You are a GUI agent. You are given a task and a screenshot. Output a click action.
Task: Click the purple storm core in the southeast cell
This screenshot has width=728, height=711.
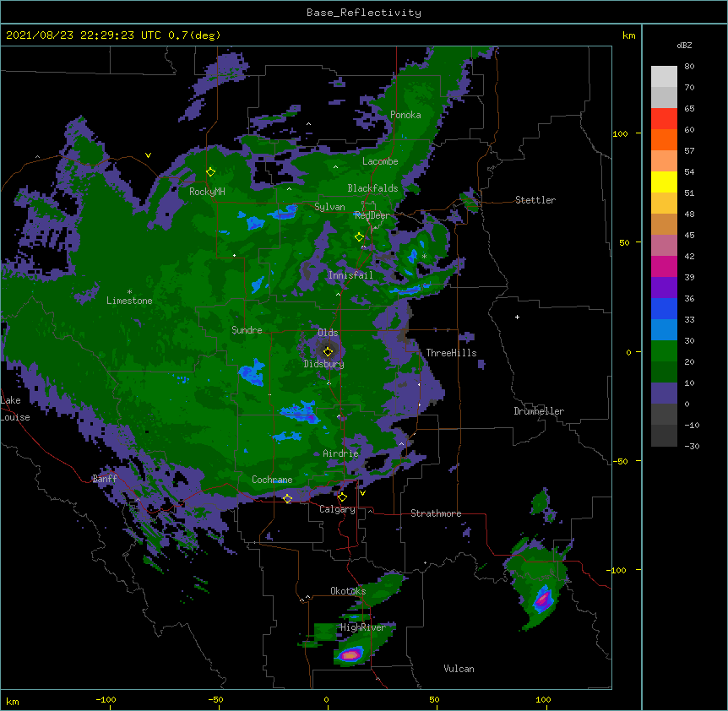(542, 600)
